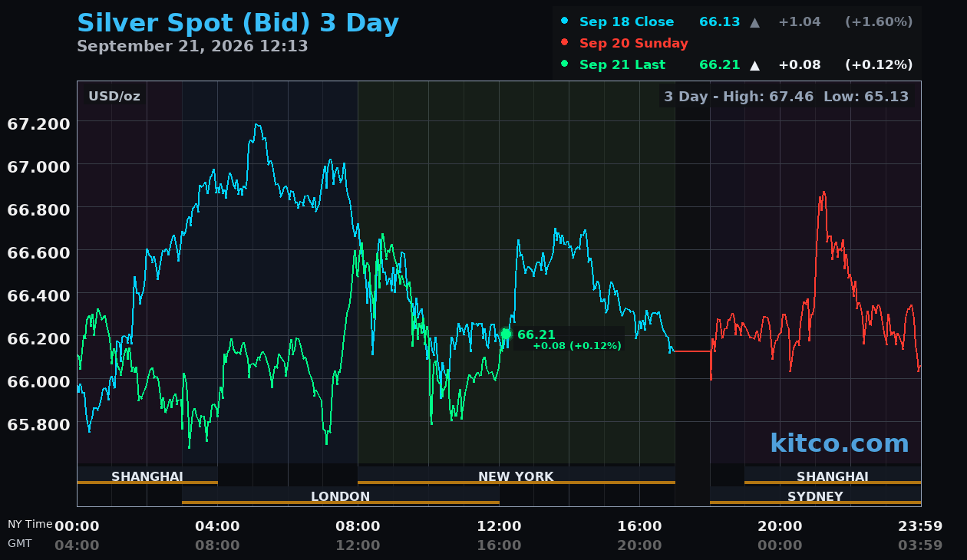Viewport: 967px width, 560px height.
Task: Click the kitco.com logo
Action: click(840, 443)
